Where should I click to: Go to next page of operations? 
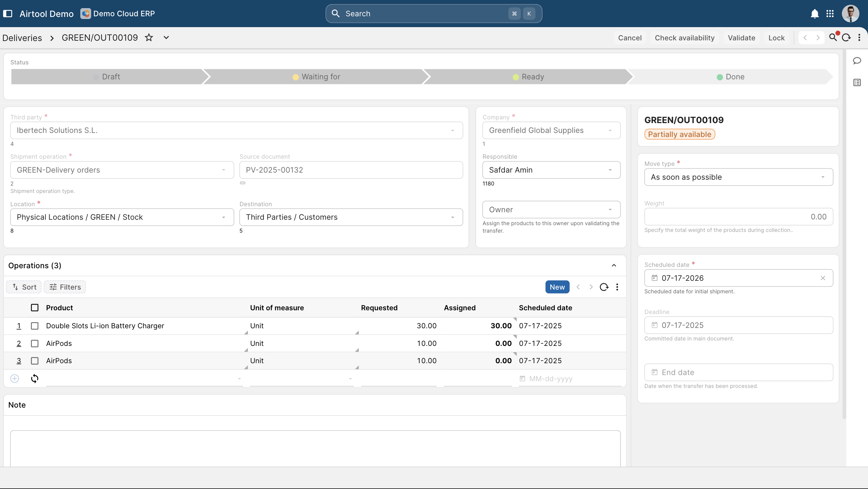(x=591, y=287)
